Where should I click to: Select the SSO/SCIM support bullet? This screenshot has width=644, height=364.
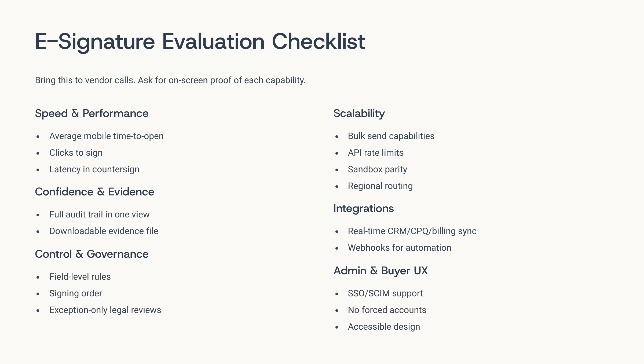pos(385,293)
